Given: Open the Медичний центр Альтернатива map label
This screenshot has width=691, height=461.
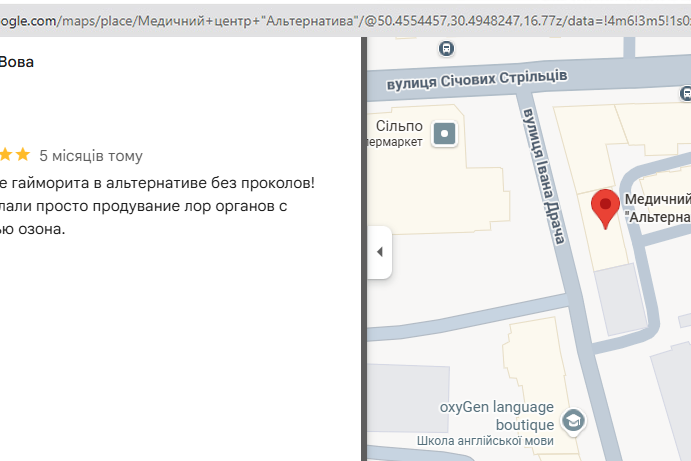Looking at the screenshot, I should [657, 208].
